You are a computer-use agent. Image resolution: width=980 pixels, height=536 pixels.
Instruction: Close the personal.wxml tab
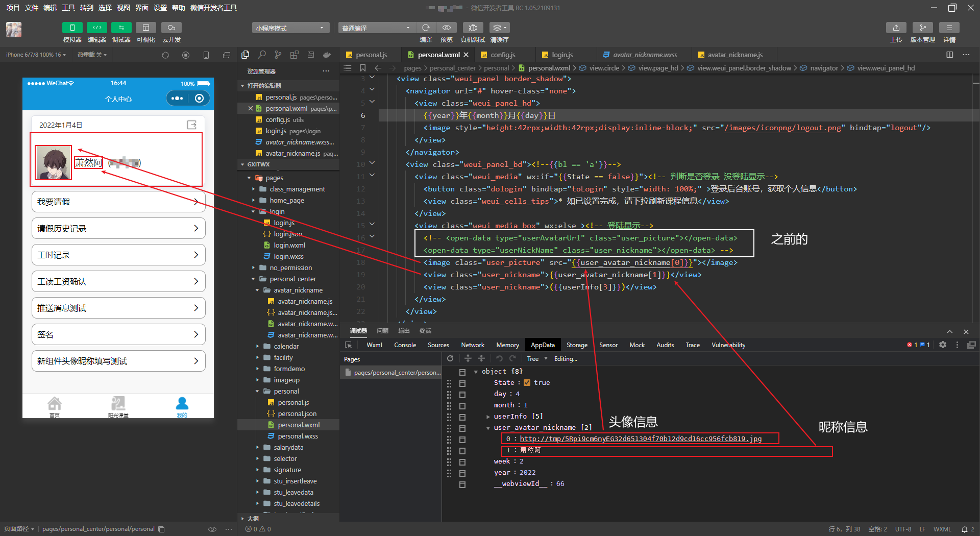click(x=466, y=55)
